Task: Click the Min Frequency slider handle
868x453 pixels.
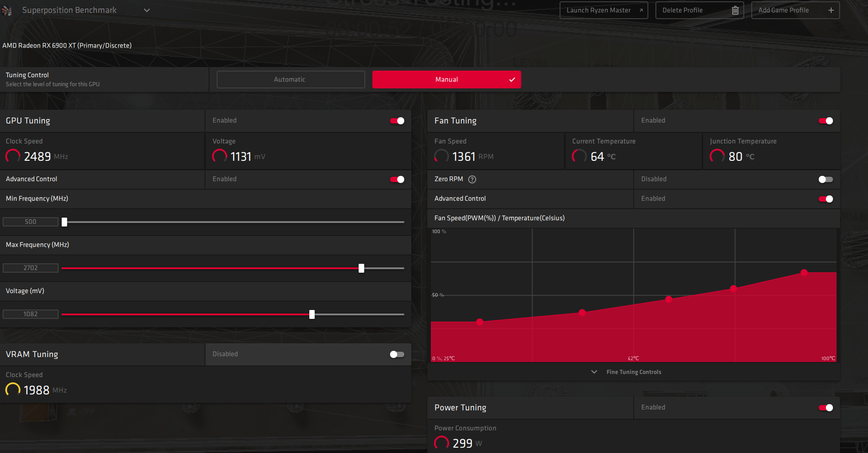Action: [64, 222]
